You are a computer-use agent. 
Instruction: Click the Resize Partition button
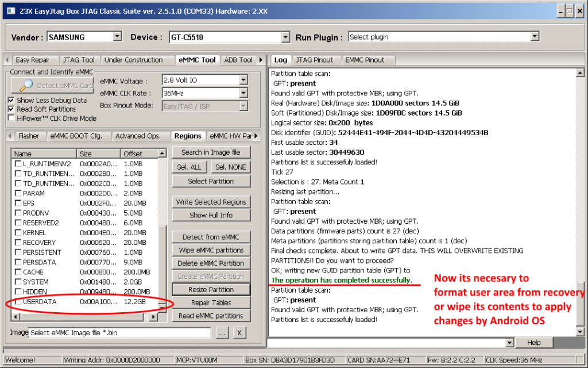211,289
